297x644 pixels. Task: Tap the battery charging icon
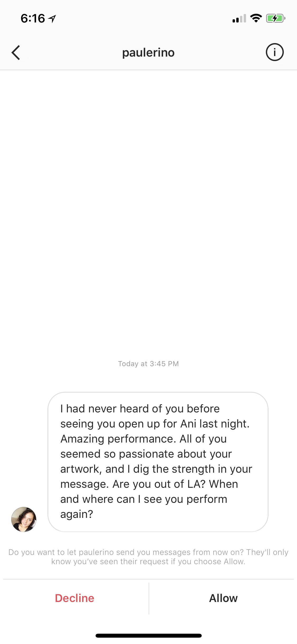[275, 19]
